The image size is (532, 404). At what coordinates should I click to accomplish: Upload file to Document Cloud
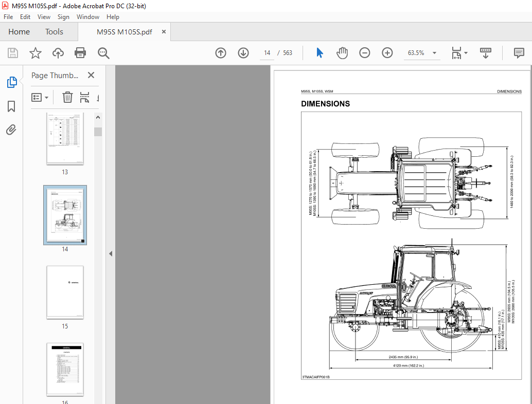(58, 53)
